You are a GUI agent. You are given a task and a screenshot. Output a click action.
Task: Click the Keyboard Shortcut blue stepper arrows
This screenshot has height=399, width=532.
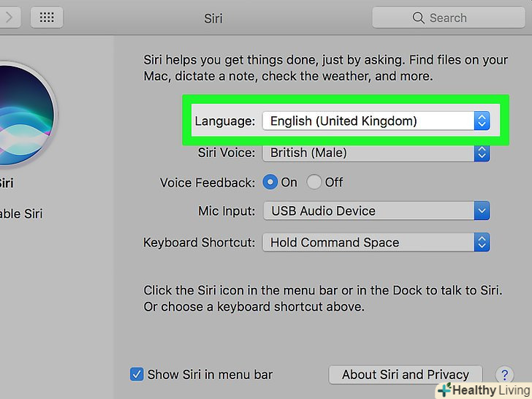click(481, 243)
